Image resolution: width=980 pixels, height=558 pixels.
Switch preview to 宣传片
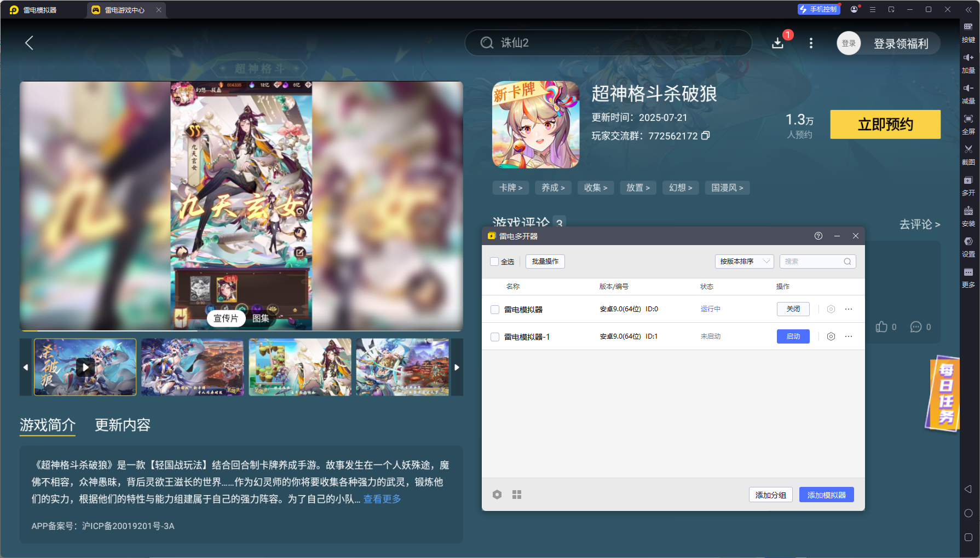(x=226, y=318)
